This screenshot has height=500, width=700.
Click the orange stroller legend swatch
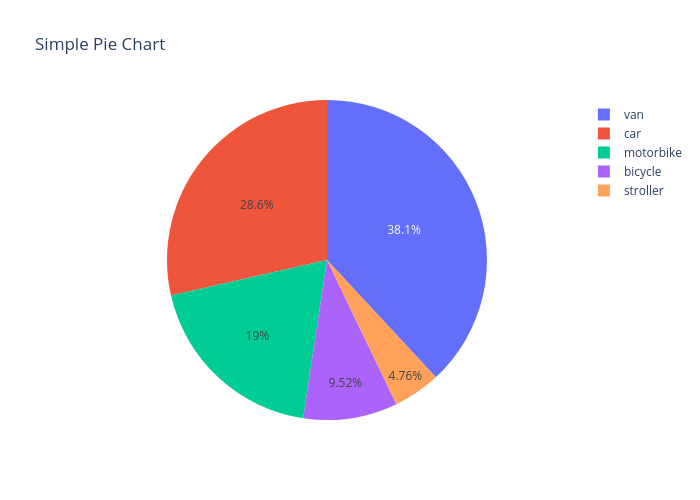(604, 190)
